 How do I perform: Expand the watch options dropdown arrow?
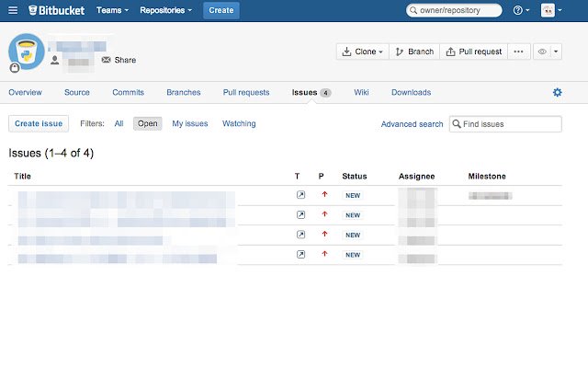click(556, 52)
